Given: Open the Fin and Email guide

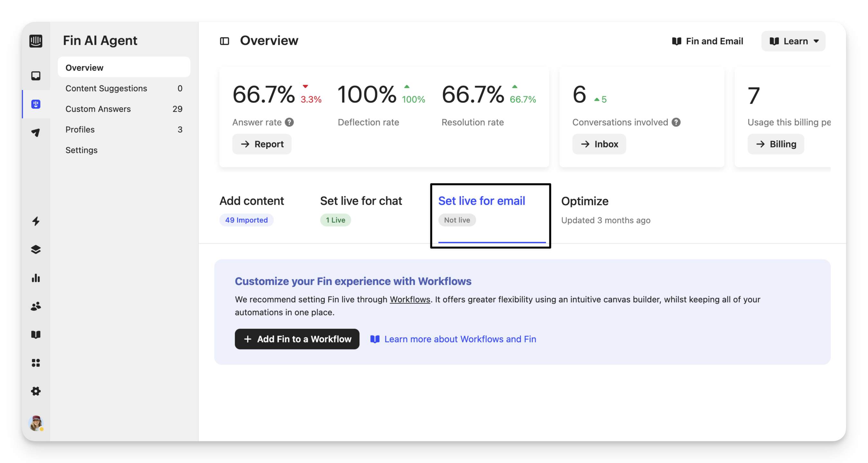Looking at the screenshot, I should (707, 41).
